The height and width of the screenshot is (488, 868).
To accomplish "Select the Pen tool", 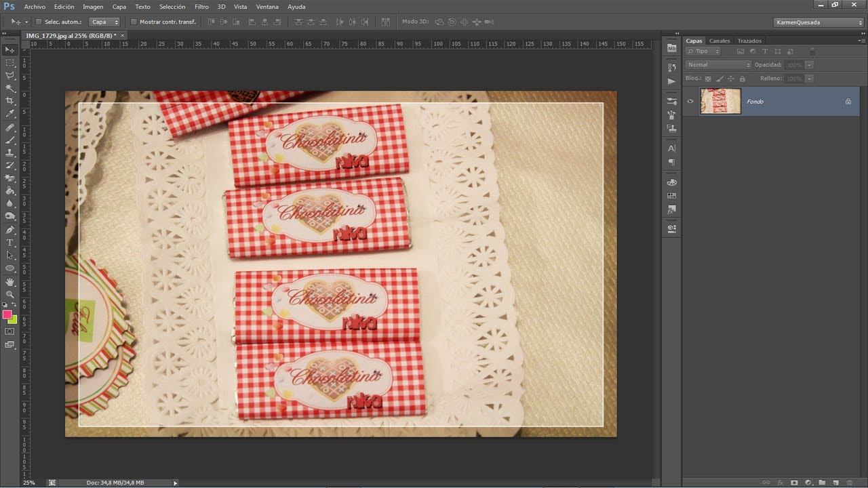I will pos(10,230).
